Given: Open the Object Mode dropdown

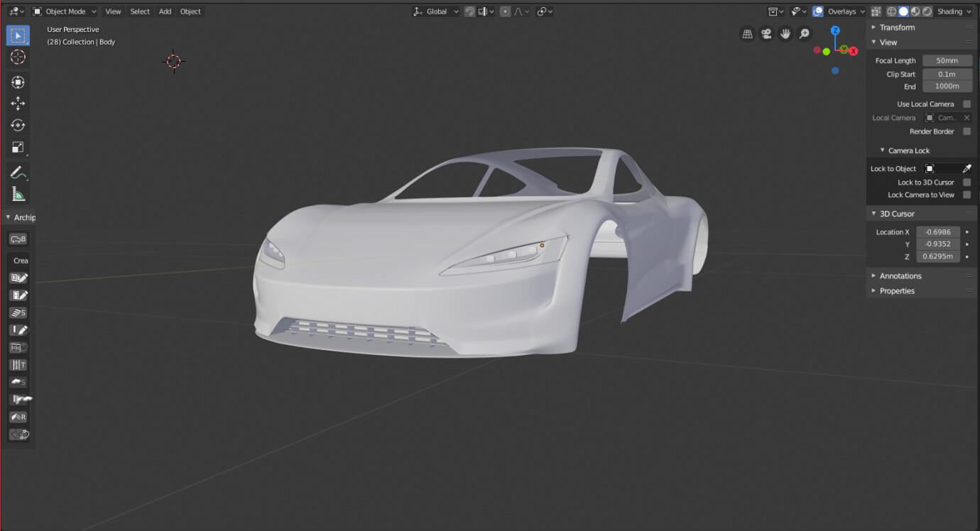Looking at the screenshot, I should 65,11.
